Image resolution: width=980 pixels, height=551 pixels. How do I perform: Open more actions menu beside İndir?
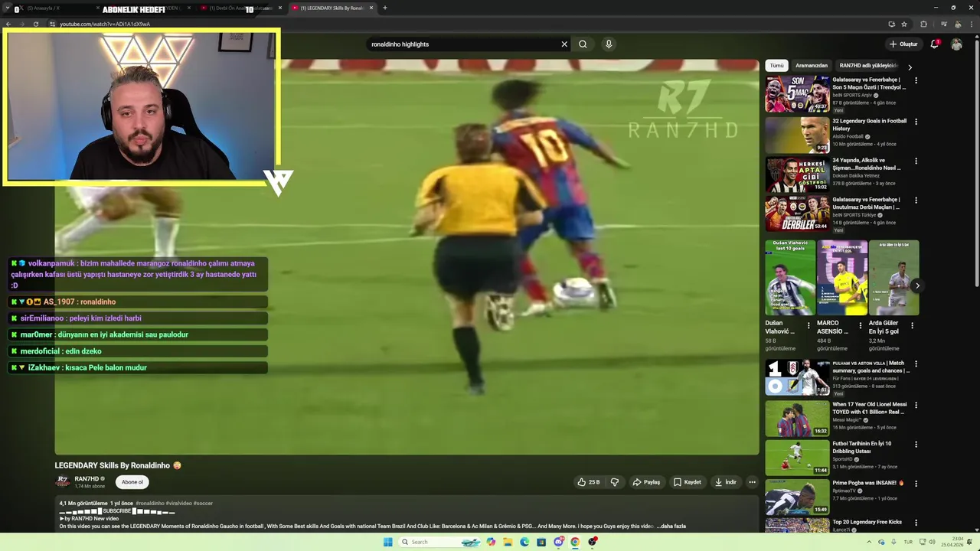(752, 482)
